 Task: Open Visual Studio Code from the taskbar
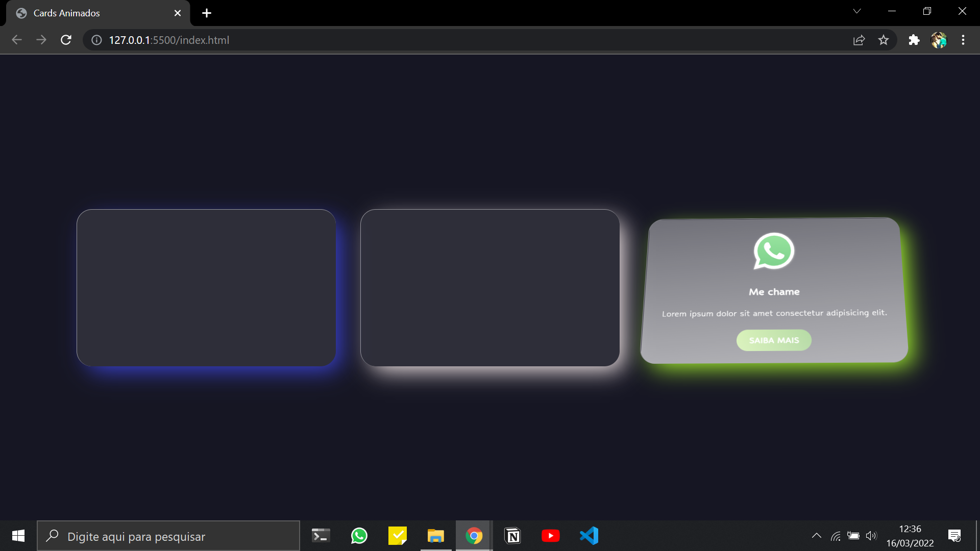point(589,536)
